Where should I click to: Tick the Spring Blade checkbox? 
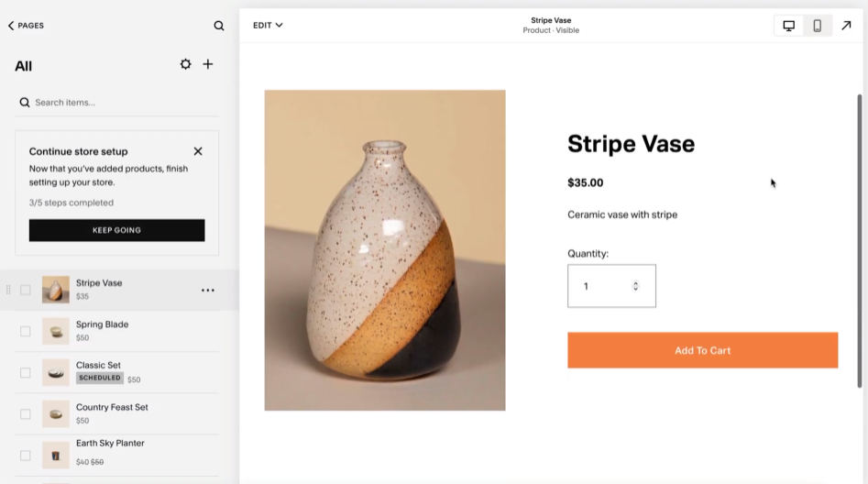[26, 332]
